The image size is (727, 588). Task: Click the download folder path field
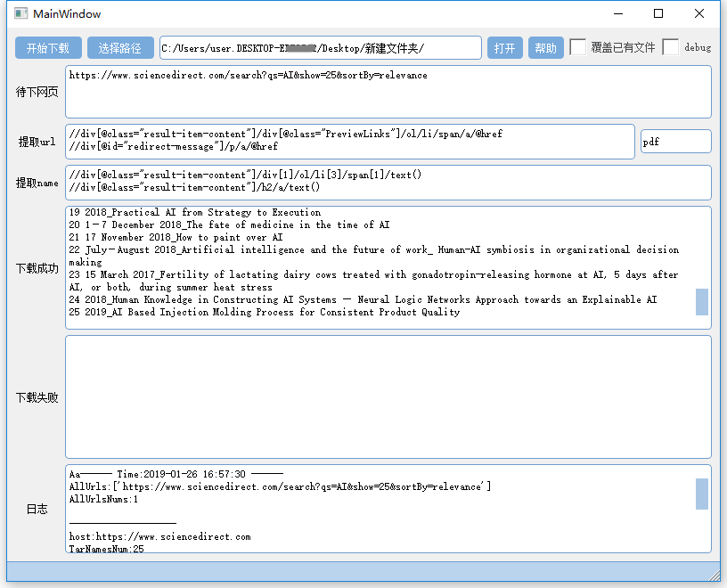point(320,48)
